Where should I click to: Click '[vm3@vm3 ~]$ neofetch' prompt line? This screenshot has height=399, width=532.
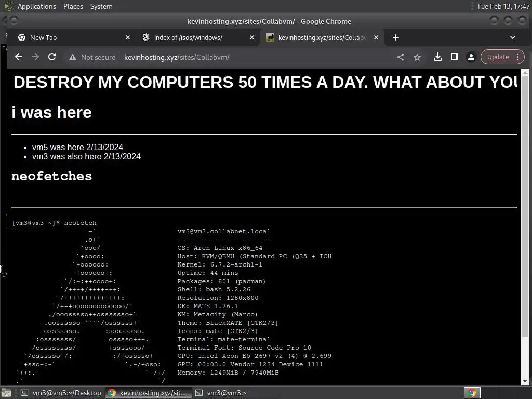pos(54,223)
